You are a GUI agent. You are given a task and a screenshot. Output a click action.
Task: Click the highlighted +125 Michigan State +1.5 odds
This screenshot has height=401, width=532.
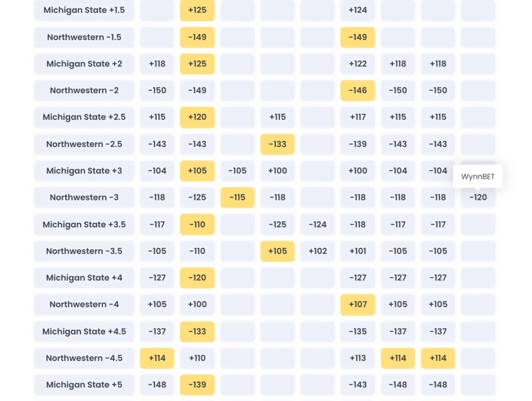click(197, 10)
